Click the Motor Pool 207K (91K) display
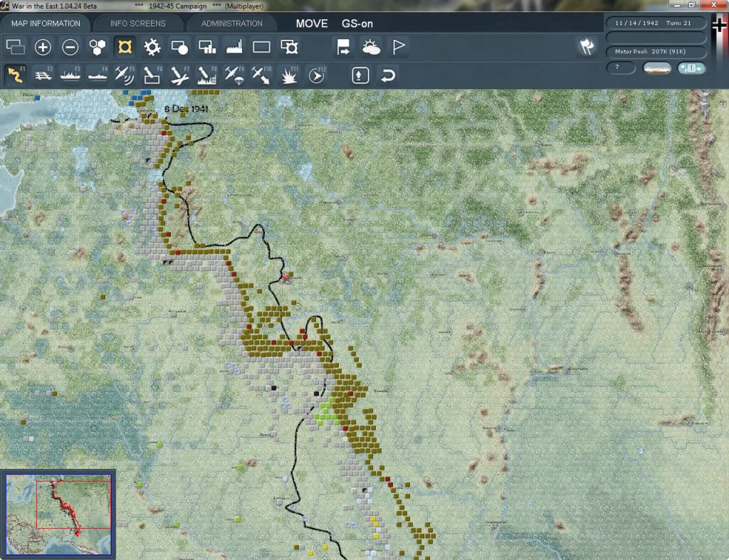Image resolution: width=729 pixels, height=560 pixels. (656, 51)
